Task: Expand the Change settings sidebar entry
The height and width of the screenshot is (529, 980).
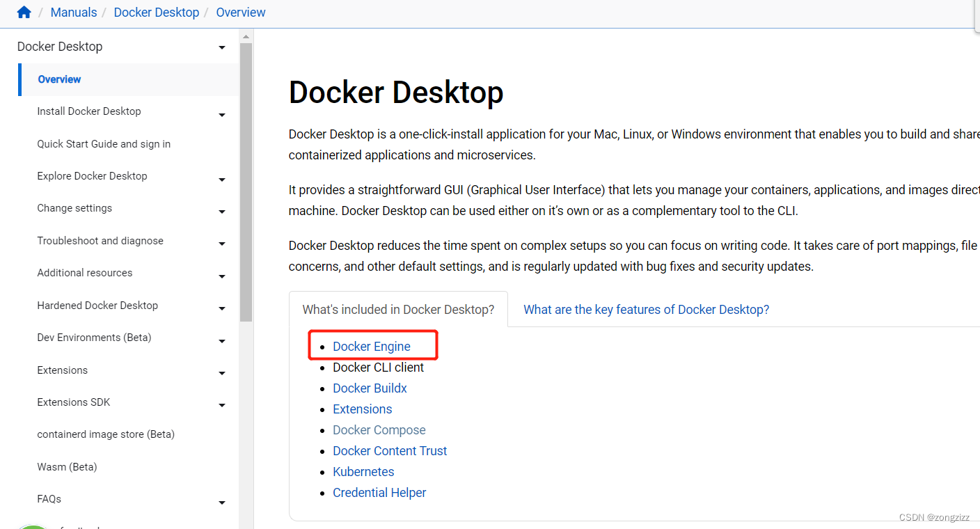Action: coord(221,211)
